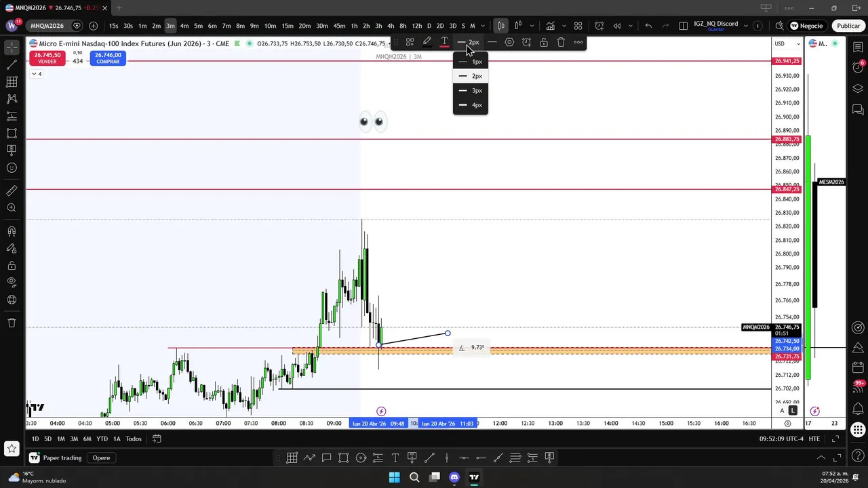The height and width of the screenshot is (488, 868).
Task: Open more options in drawing toolbar
Action: pyautogui.click(x=578, y=42)
